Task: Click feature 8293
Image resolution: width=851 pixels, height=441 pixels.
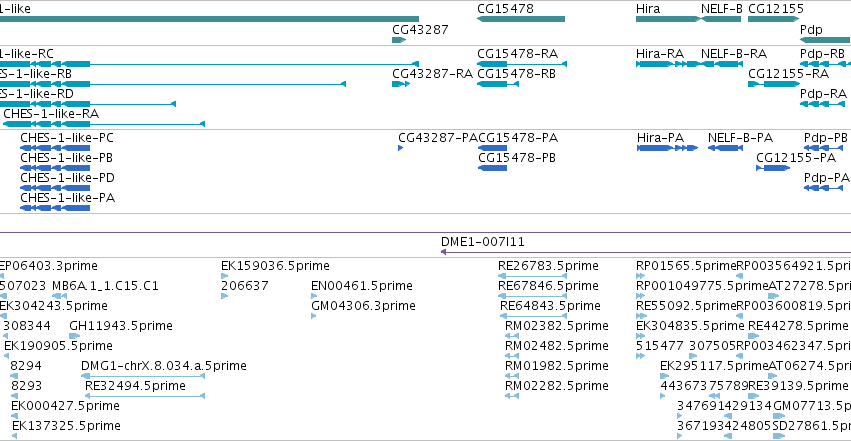Action: (14, 397)
